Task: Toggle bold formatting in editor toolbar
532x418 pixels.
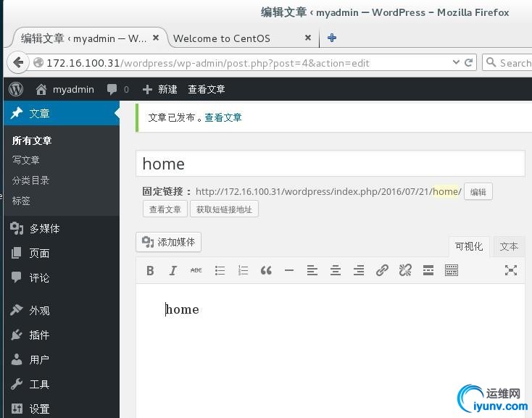Action: [x=150, y=270]
